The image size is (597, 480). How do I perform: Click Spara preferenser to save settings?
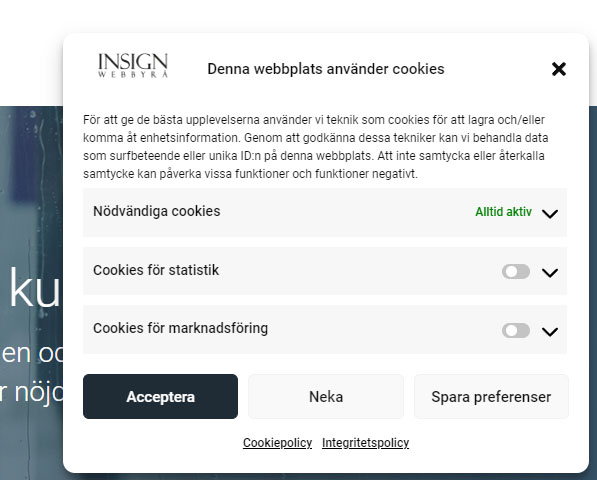pos(491,397)
